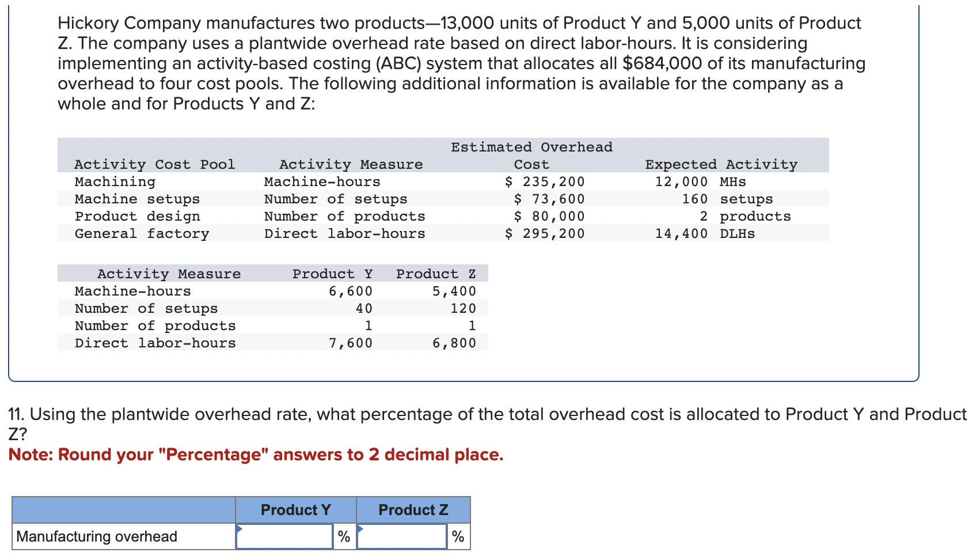Click the % symbol beside Product Y input
The width and height of the screenshot is (980, 560).
[344, 536]
